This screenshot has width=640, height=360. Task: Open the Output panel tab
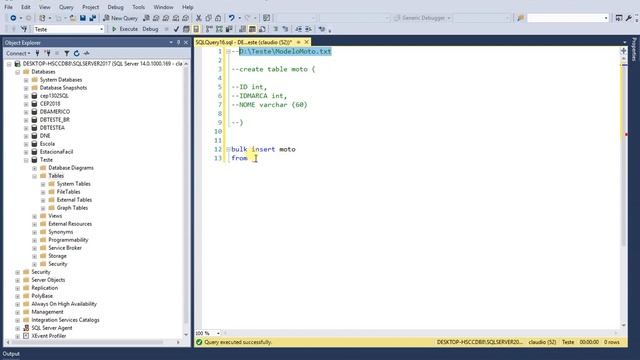click(x=11, y=354)
